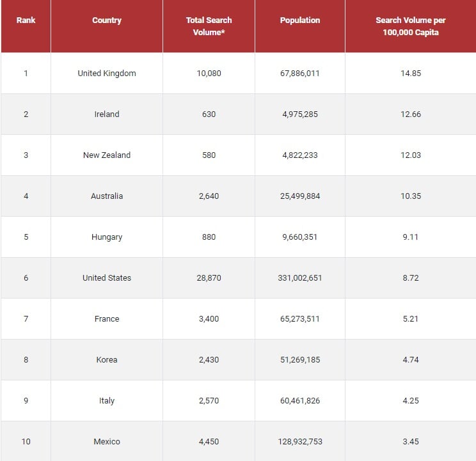The height and width of the screenshot is (461, 476).
Task: Click the 10,080 search volume cell
Action: (209, 73)
